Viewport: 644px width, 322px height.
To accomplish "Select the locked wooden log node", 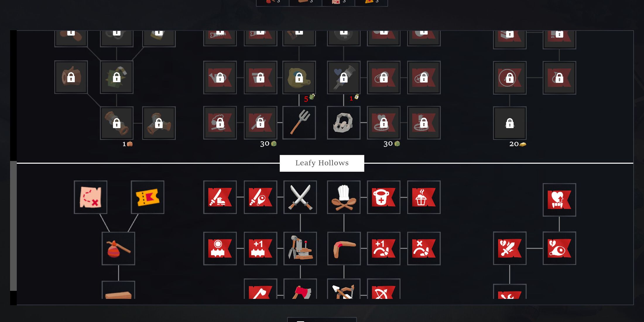I will 71,77.
